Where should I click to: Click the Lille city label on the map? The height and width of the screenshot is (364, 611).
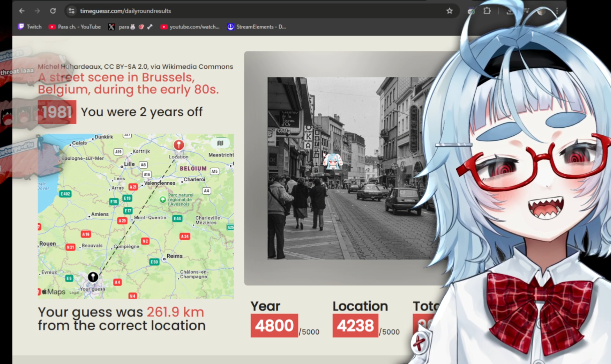130,164
